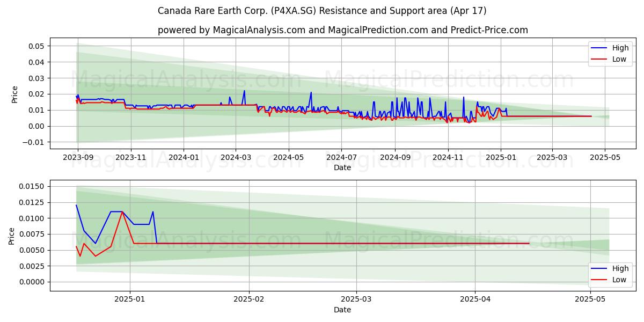The image size is (644, 322).
Task: Click the Date axis label under lower chart
Action: point(342,310)
